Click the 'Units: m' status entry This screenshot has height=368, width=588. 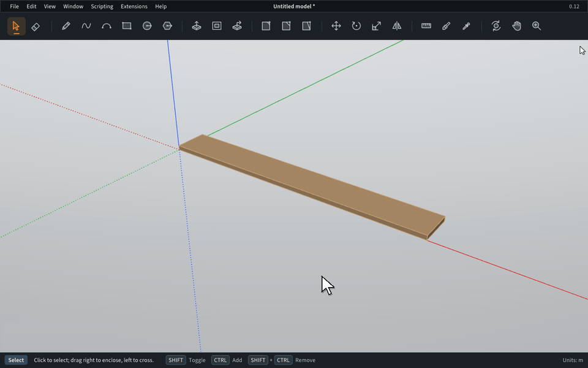click(x=573, y=360)
